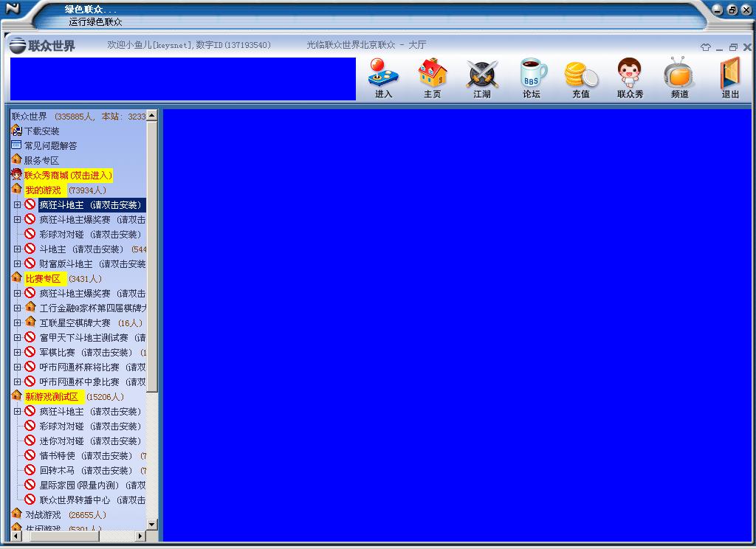Expand the 互联星空棋牌大赛 node

(18, 322)
